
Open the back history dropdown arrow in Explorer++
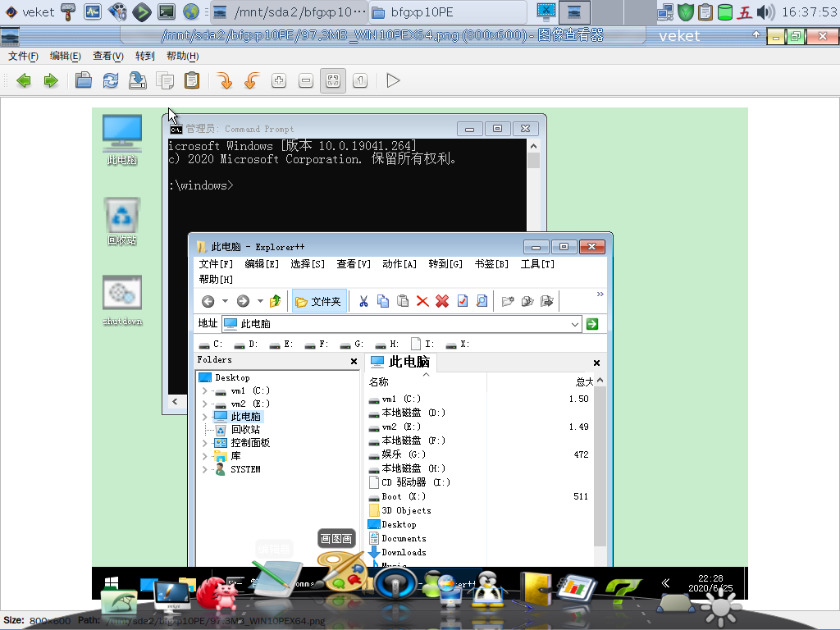click(x=225, y=301)
